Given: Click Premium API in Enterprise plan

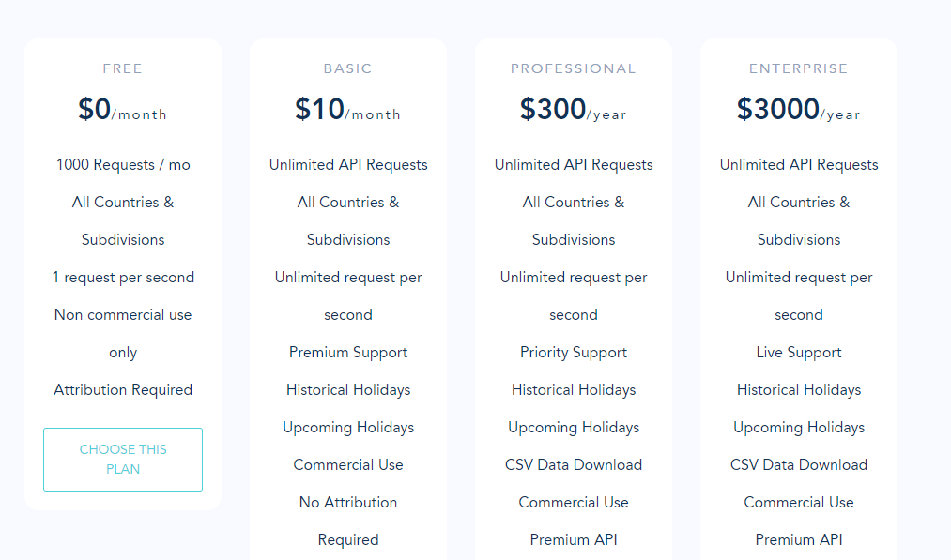Looking at the screenshot, I should (799, 540).
